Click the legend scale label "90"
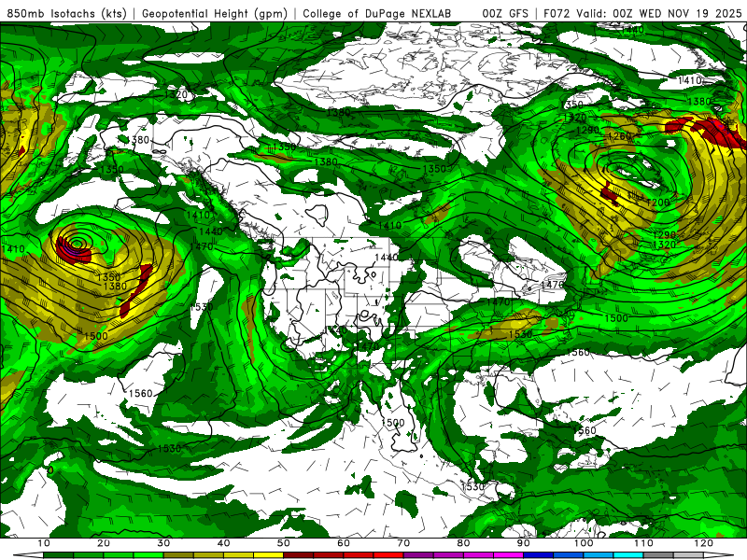The height and width of the screenshot is (560, 747). coord(524,543)
